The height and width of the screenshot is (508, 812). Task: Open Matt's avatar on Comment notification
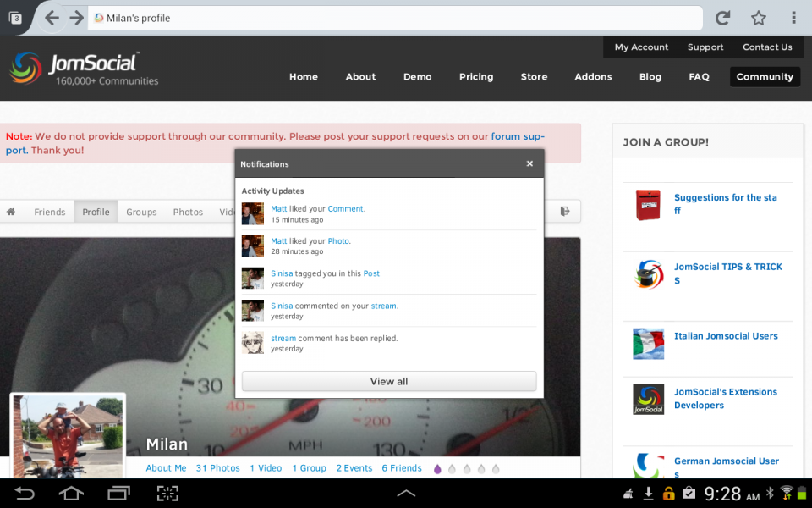tap(253, 213)
